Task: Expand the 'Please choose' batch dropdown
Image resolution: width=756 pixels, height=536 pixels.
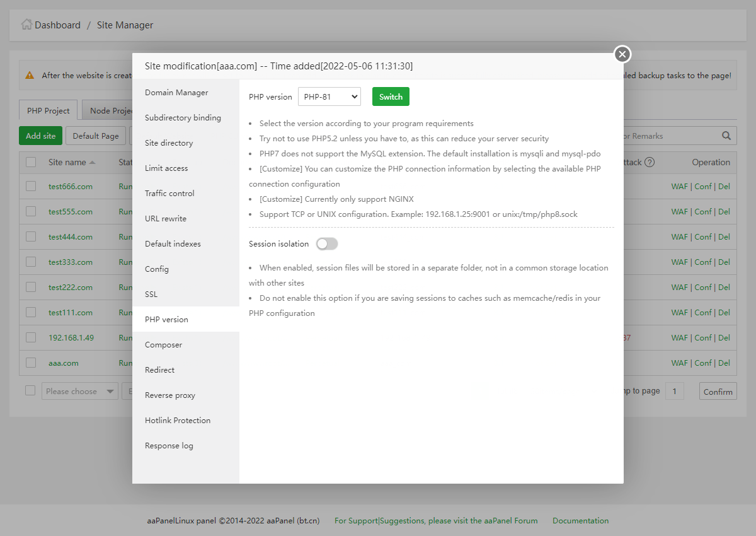Action: (x=79, y=391)
